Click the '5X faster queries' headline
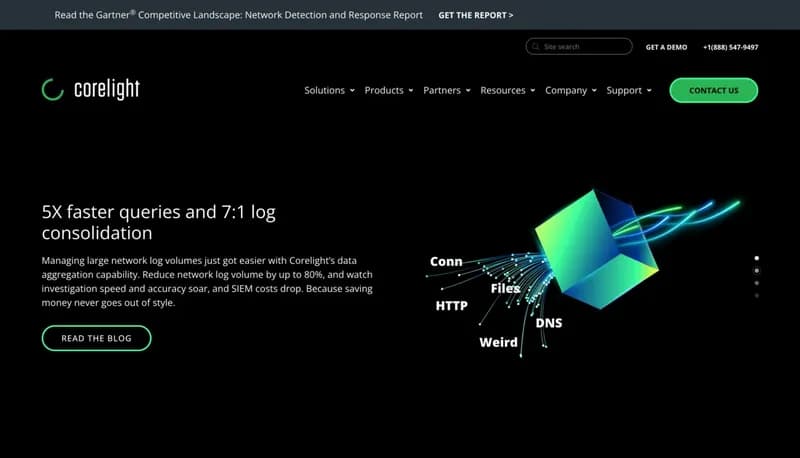 159,222
